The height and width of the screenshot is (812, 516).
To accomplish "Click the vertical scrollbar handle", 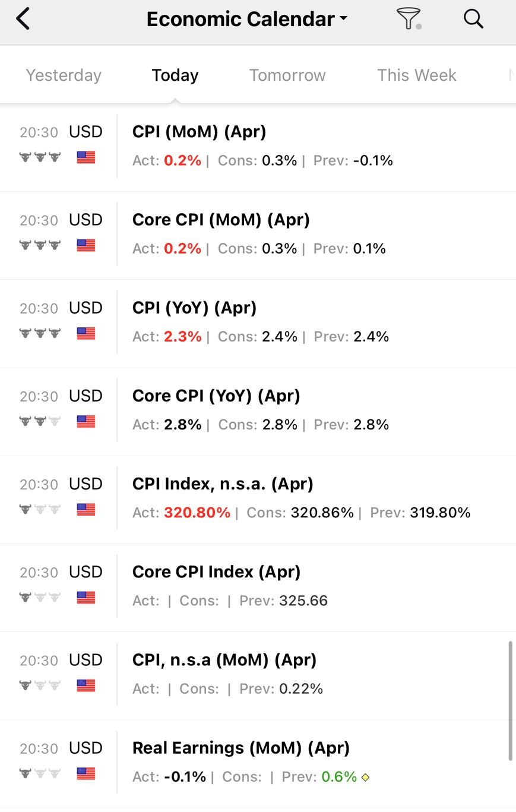I will [510, 701].
